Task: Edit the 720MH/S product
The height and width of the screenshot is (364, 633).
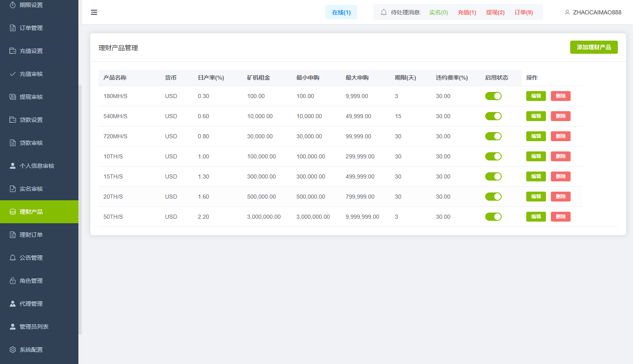Action: coord(536,136)
